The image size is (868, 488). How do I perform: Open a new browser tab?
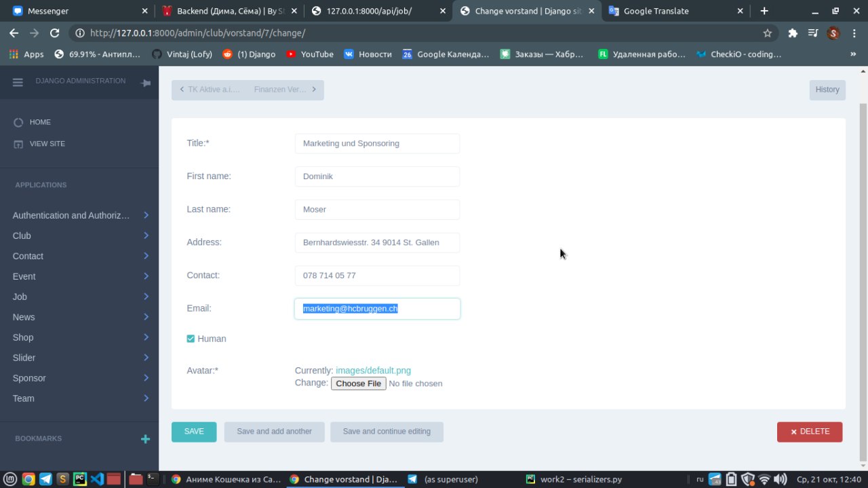(764, 11)
